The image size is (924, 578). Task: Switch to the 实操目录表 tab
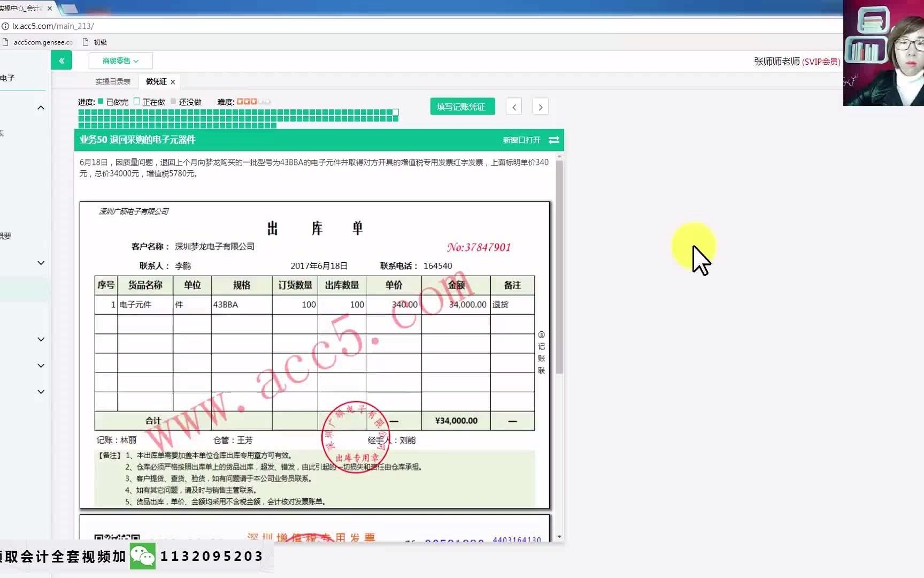(112, 81)
